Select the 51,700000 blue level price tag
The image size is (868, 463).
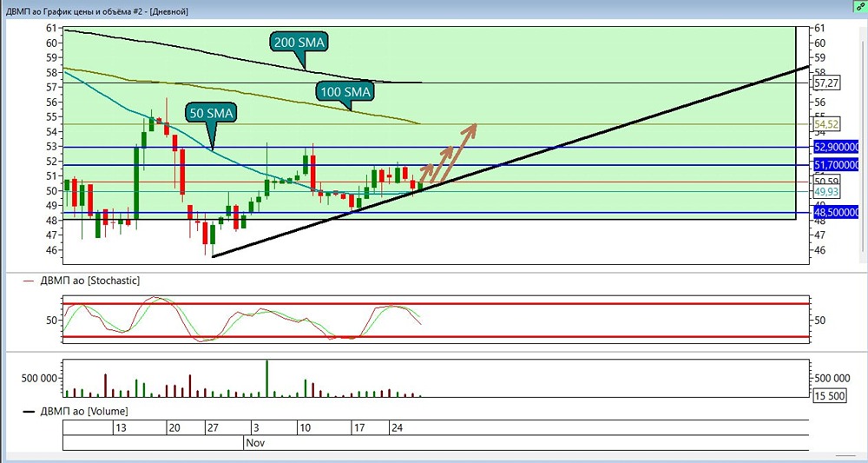[x=836, y=165]
